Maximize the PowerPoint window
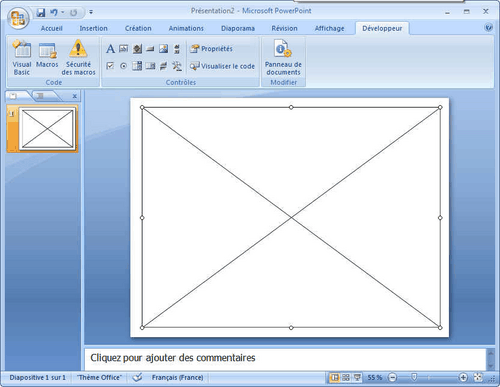500x387 pixels. point(467,12)
